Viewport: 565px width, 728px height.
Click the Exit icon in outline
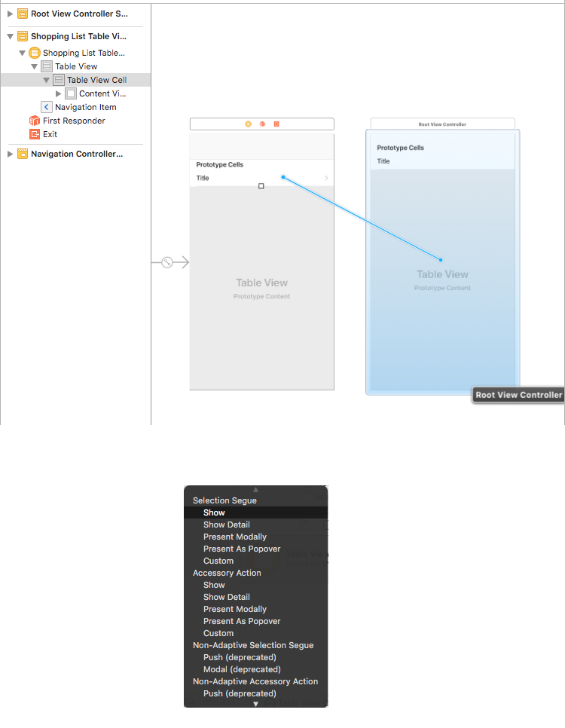(35, 134)
